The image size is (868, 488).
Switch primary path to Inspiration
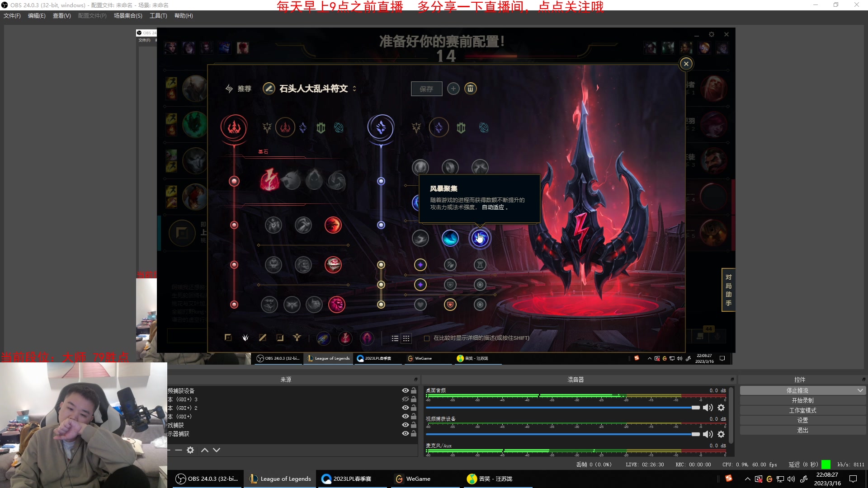pyautogui.click(x=339, y=128)
